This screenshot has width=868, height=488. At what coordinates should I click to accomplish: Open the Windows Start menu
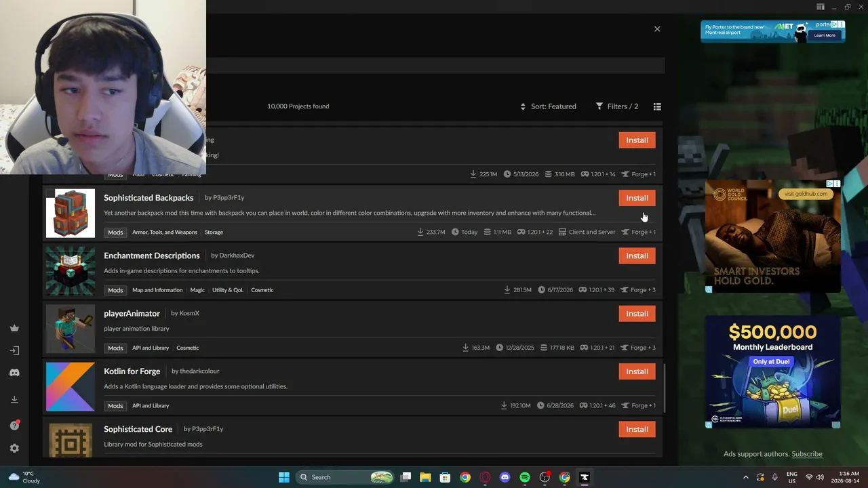(284, 477)
